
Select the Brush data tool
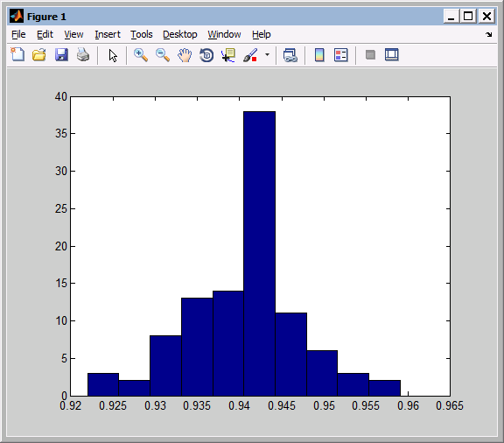tap(250, 55)
